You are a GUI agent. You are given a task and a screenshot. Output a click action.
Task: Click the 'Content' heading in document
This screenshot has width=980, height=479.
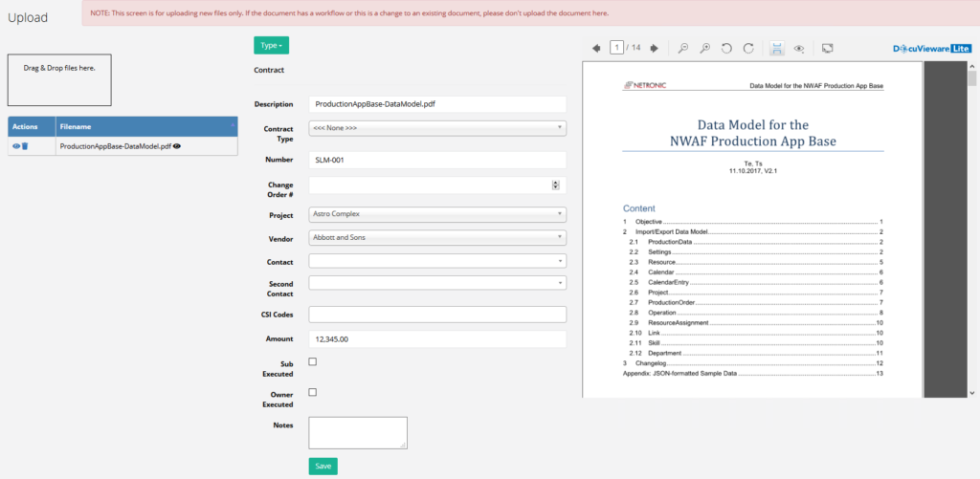point(638,208)
